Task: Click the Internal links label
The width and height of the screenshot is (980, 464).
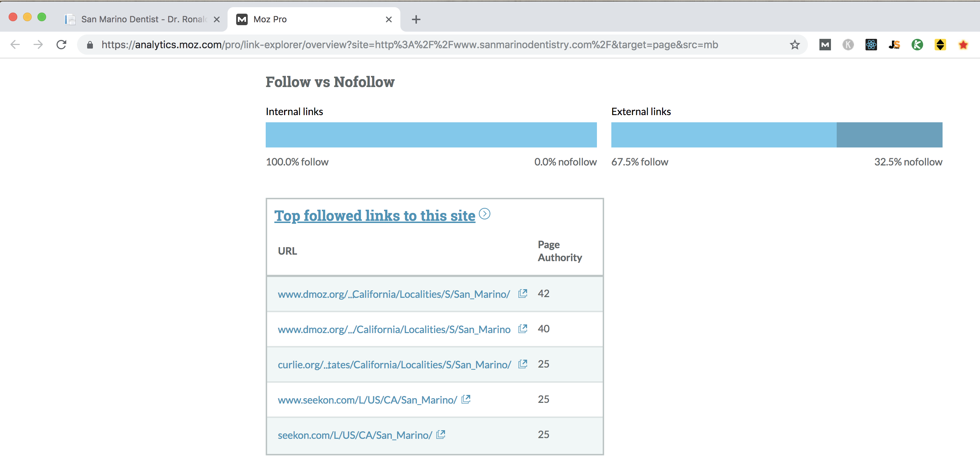Action: coord(294,112)
